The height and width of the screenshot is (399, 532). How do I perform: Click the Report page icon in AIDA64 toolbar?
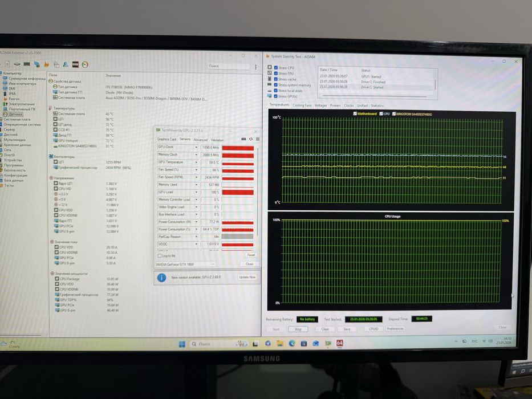pyautogui.click(x=7, y=64)
